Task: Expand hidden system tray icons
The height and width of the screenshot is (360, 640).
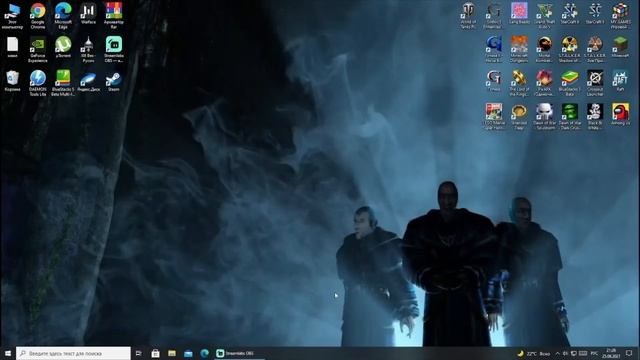Action: (558, 353)
